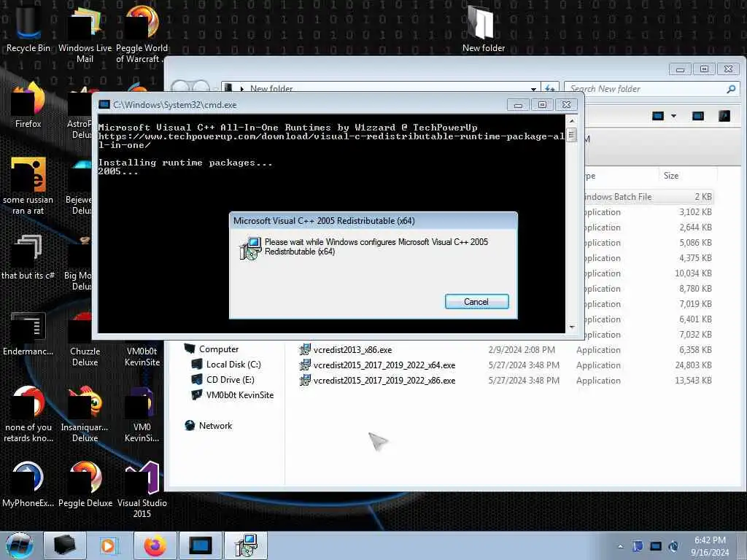Screen dimensions: 747x560
Task: Cancel the Visual C++ 2005 installation
Action: [x=477, y=301]
